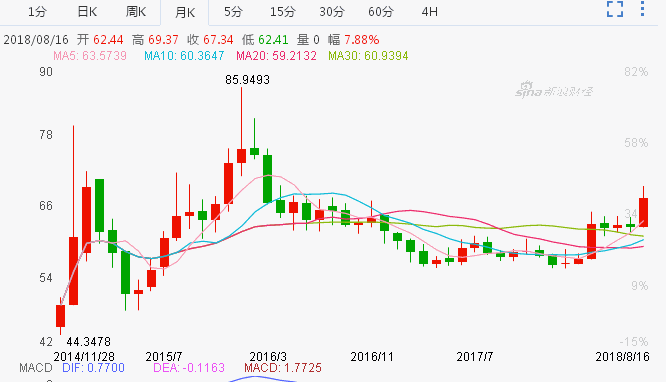The width and height of the screenshot is (666, 382).
Task: Click the 82% right axis label
Action: 636,72
